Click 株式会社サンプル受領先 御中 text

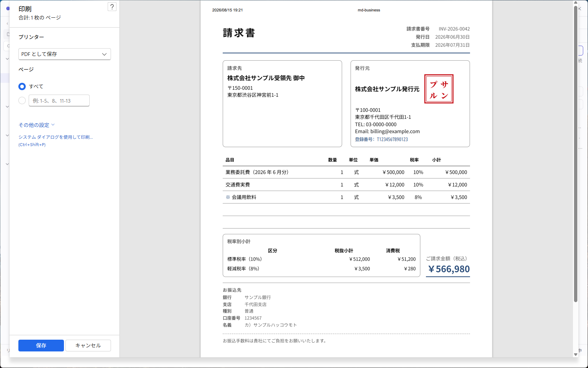(x=266, y=78)
